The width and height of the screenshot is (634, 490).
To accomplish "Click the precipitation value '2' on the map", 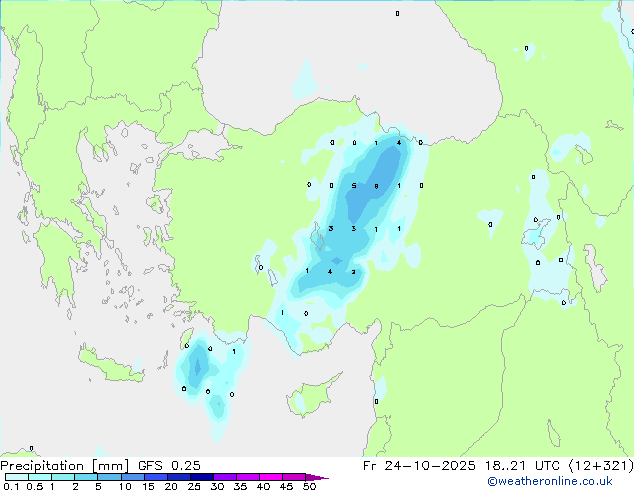I will coord(353,272).
